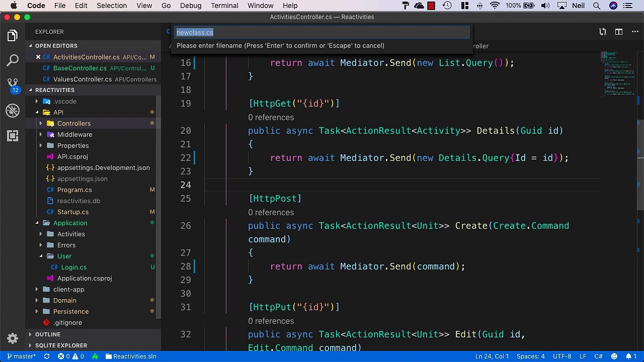The height and width of the screenshot is (362, 644).
Task: Expand the Activities folder
Action: pos(40,234)
